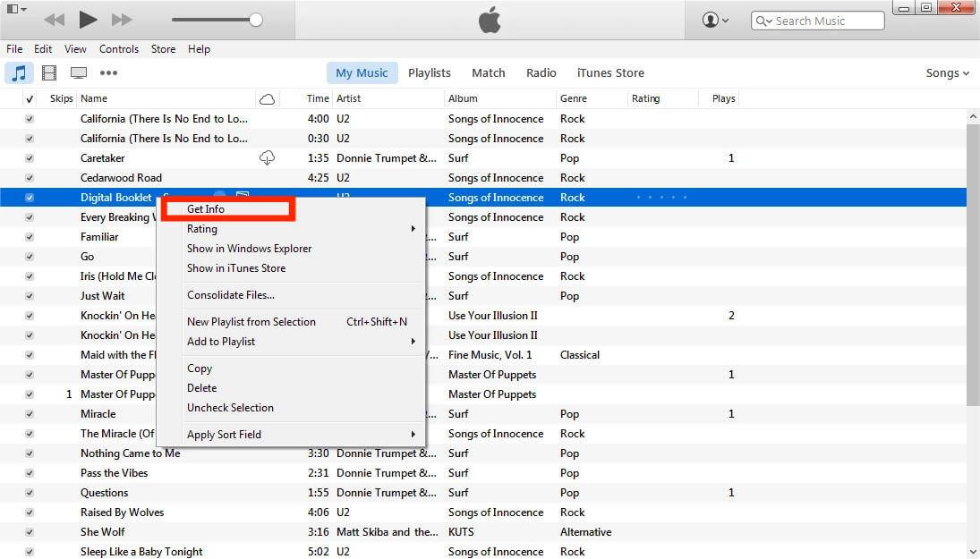Image resolution: width=980 pixels, height=559 pixels.
Task: Open the Help menu
Action: (x=199, y=48)
